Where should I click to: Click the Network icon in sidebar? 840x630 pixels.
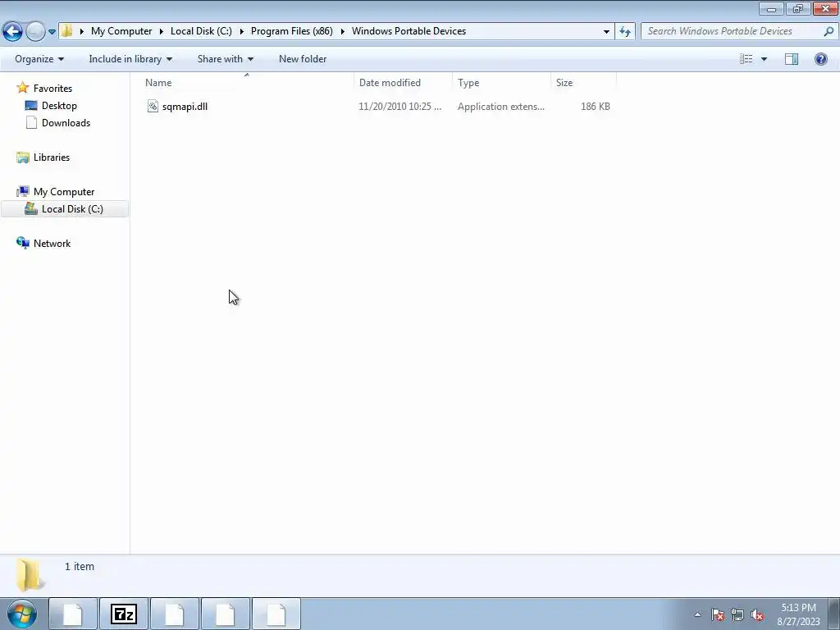(x=22, y=243)
